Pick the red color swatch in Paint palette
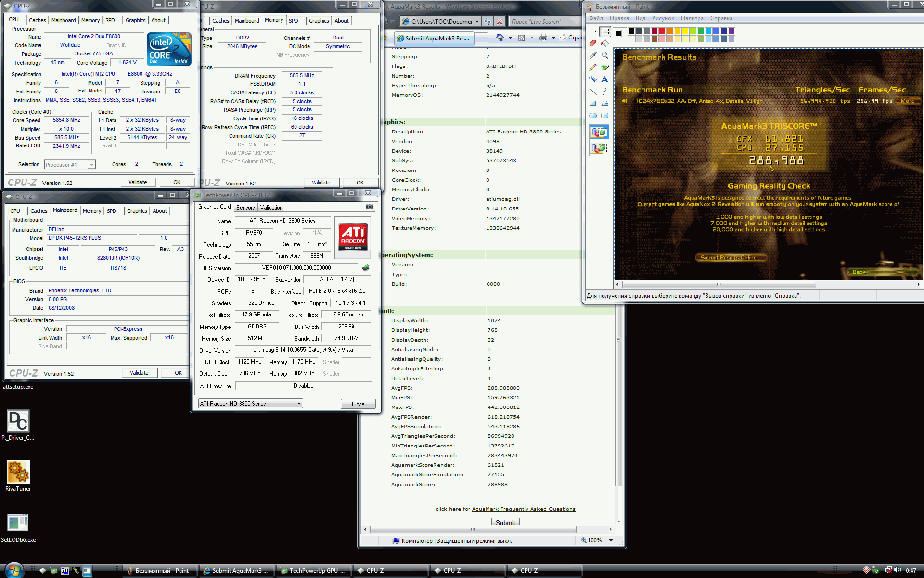This screenshot has height=578, width=924. pyautogui.click(x=662, y=31)
